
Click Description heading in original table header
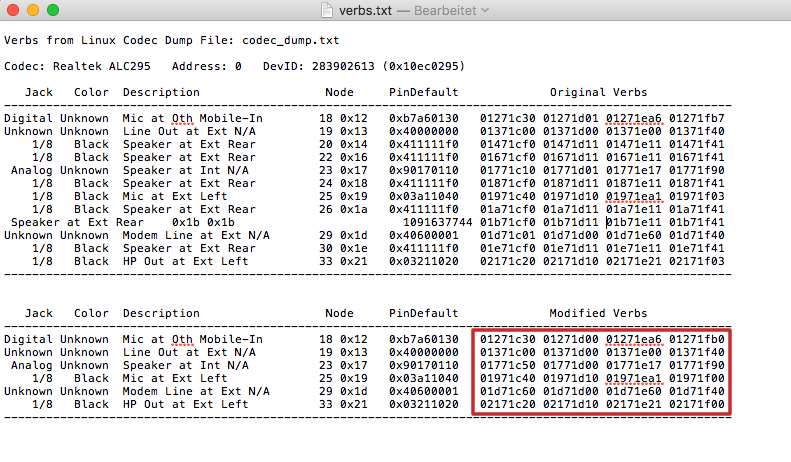click(161, 92)
